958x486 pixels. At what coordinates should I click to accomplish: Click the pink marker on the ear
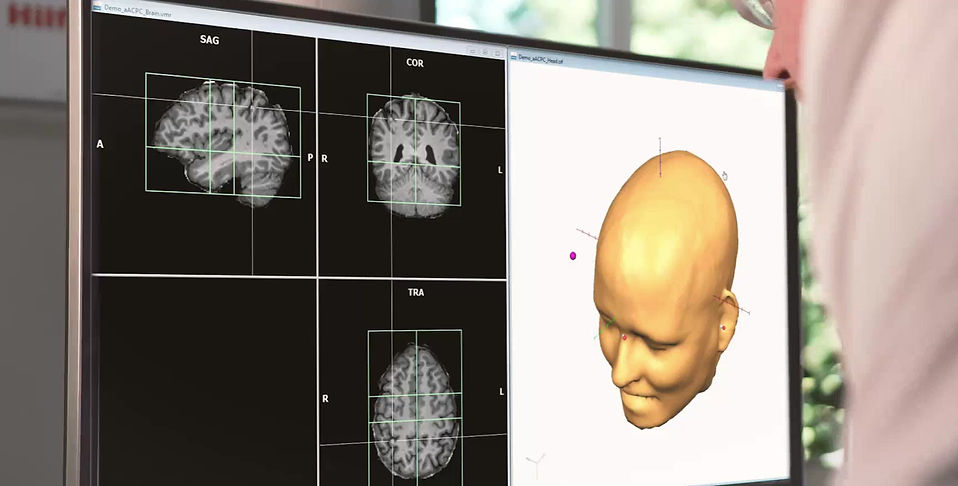[x=723, y=328]
